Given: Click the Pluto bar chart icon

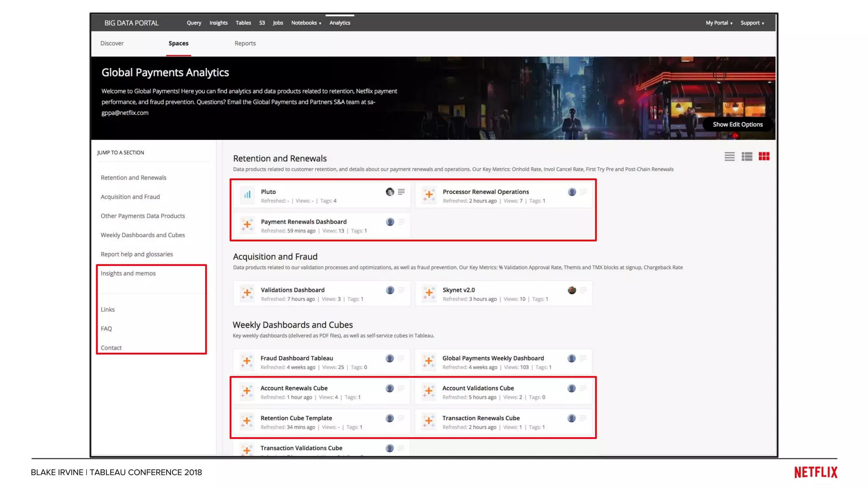Looking at the screenshot, I should [247, 195].
